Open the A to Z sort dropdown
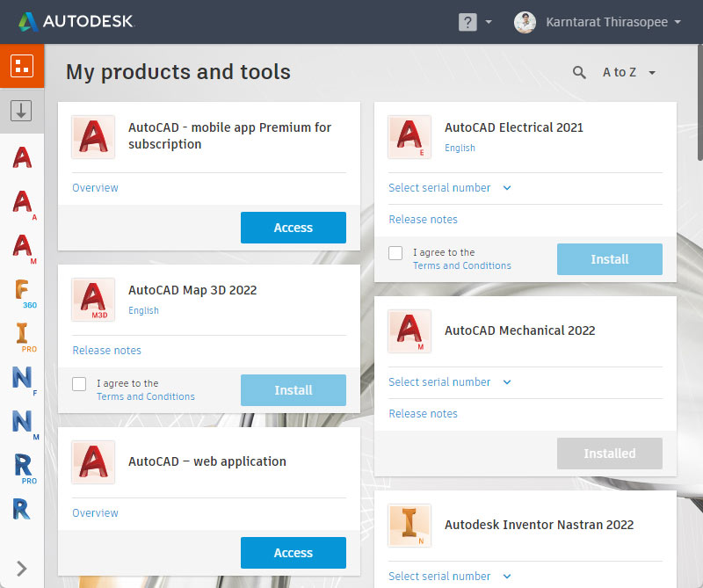 tap(629, 72)
